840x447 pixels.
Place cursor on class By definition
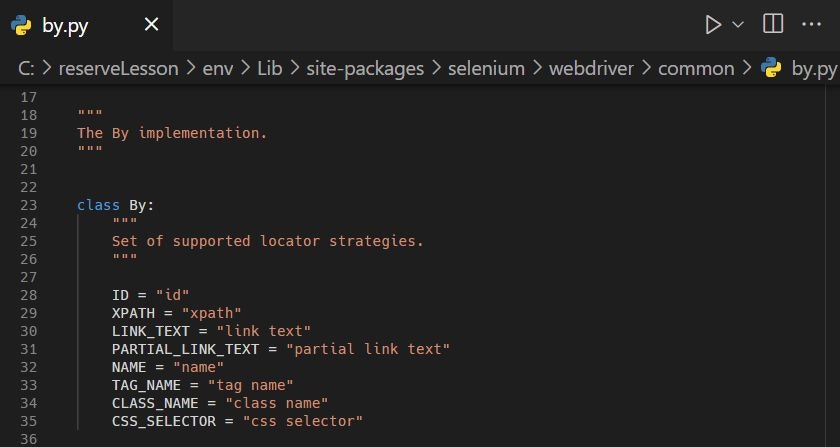[x=115, y=205]
